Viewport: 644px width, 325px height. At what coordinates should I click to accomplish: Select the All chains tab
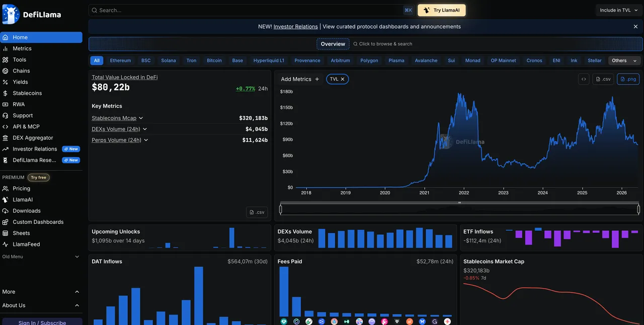pyautogui.click(x=97, y=60)
